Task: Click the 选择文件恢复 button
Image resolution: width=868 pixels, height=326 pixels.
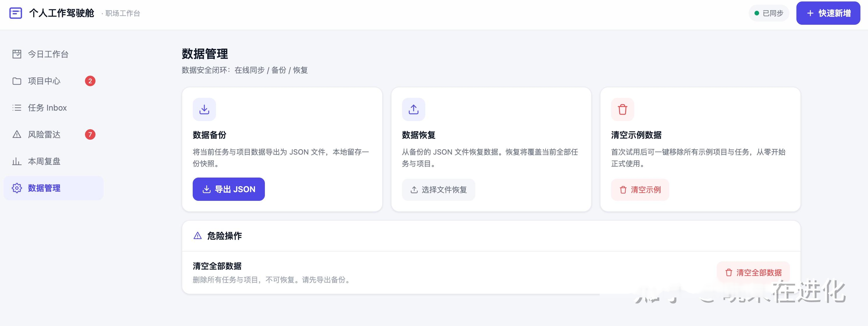Action: pyautogui.click(x=439, y=189)
